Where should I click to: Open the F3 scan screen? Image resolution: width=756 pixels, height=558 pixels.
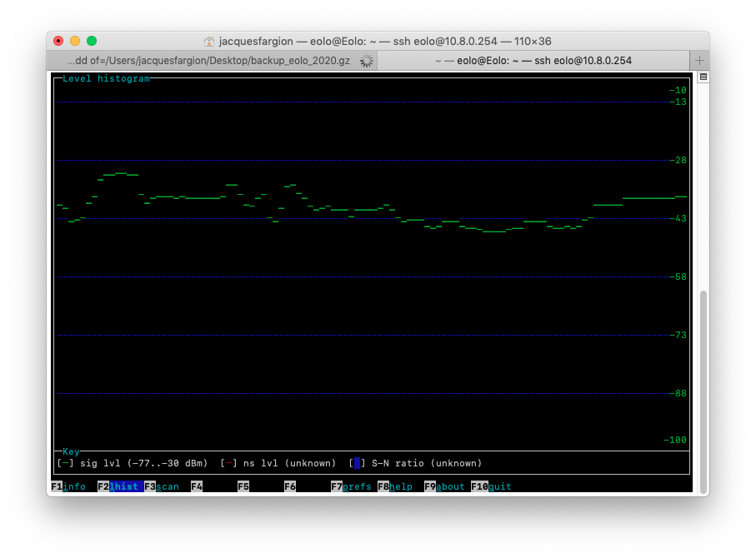click(162, 486)
